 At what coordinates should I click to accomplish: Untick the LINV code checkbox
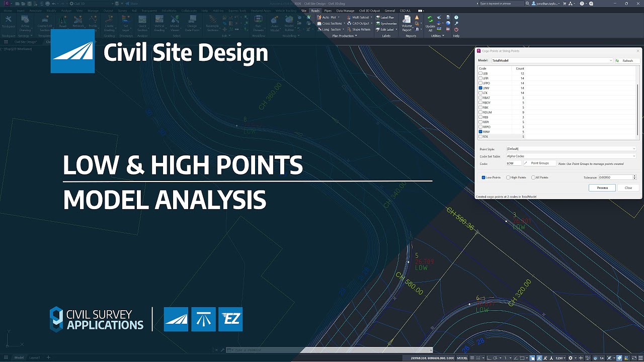coord(480,88)
